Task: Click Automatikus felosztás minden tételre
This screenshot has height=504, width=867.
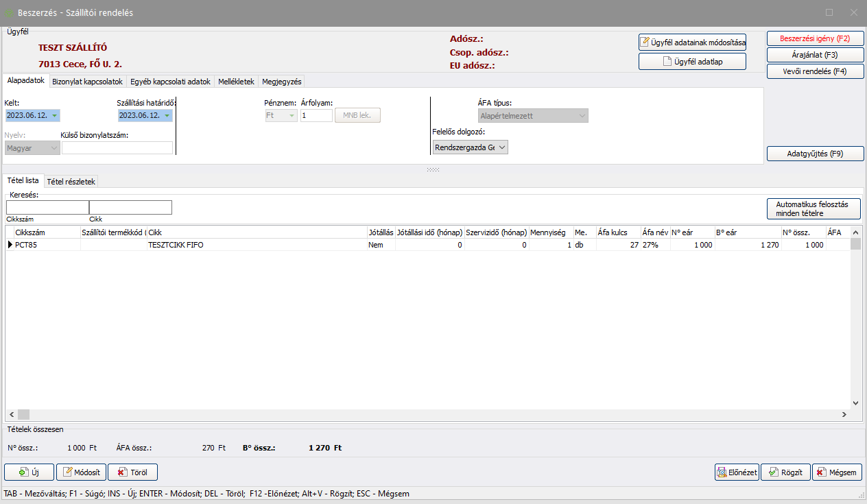Action: click(812, 209)
